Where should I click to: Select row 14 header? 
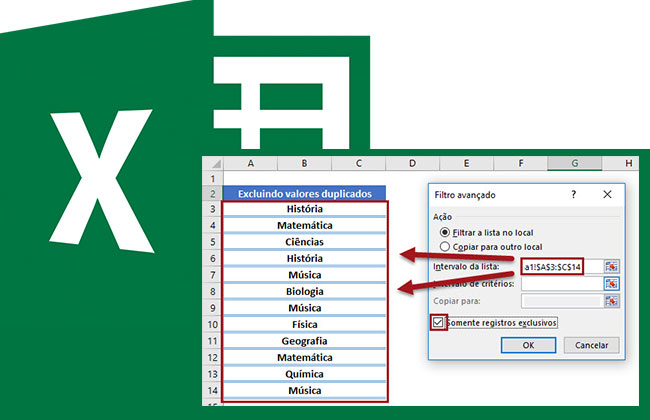(213, 391)
